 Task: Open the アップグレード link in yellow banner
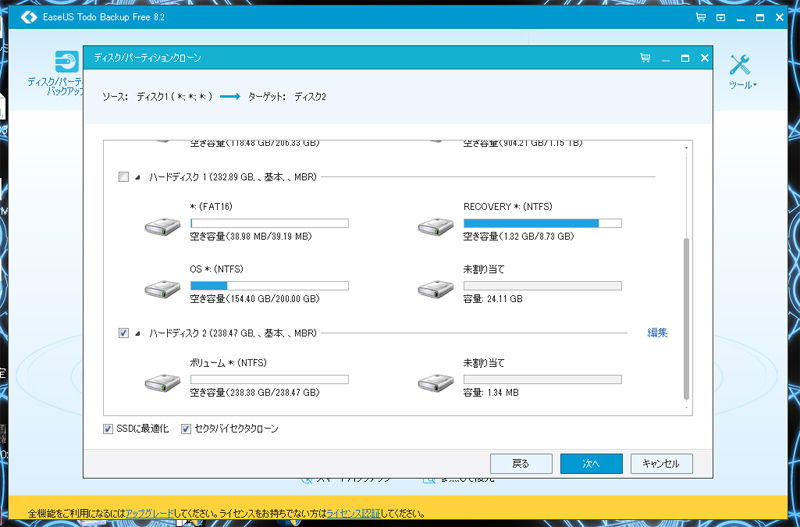tap(149, 513)
